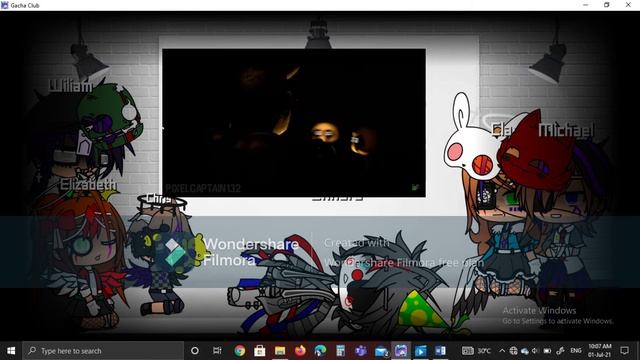Open the weather 30°C taskbar widget
The width and height of the screenshot is (640, 360).
(476, 351)
